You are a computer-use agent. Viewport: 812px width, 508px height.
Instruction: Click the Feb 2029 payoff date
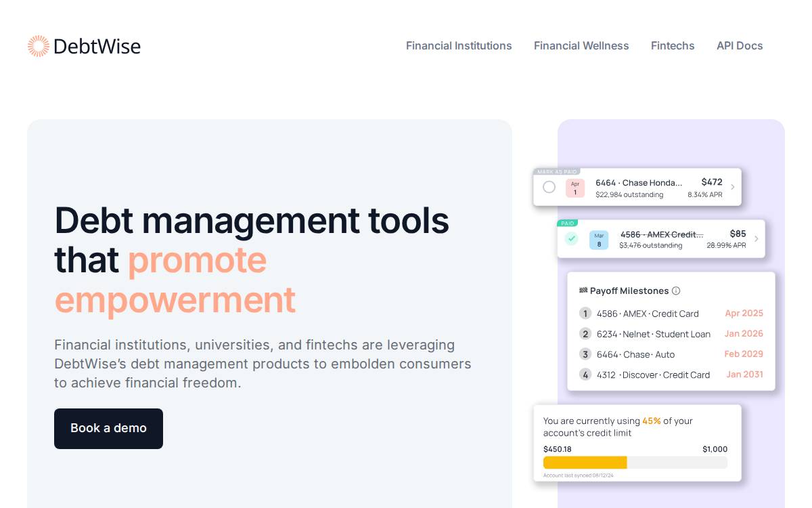744,354
